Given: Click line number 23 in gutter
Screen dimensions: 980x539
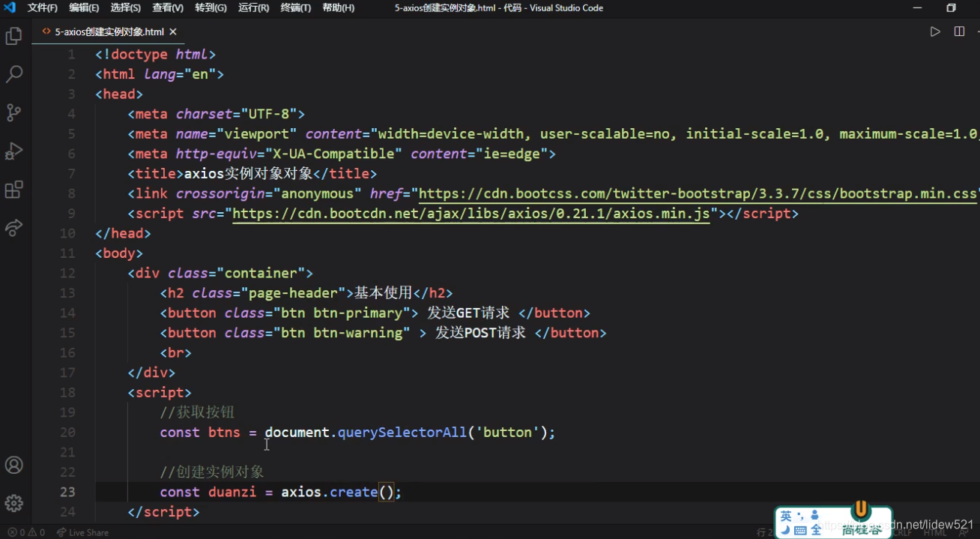Looking at the screenshot, I should pyautogui.click(x=67, y=492).
